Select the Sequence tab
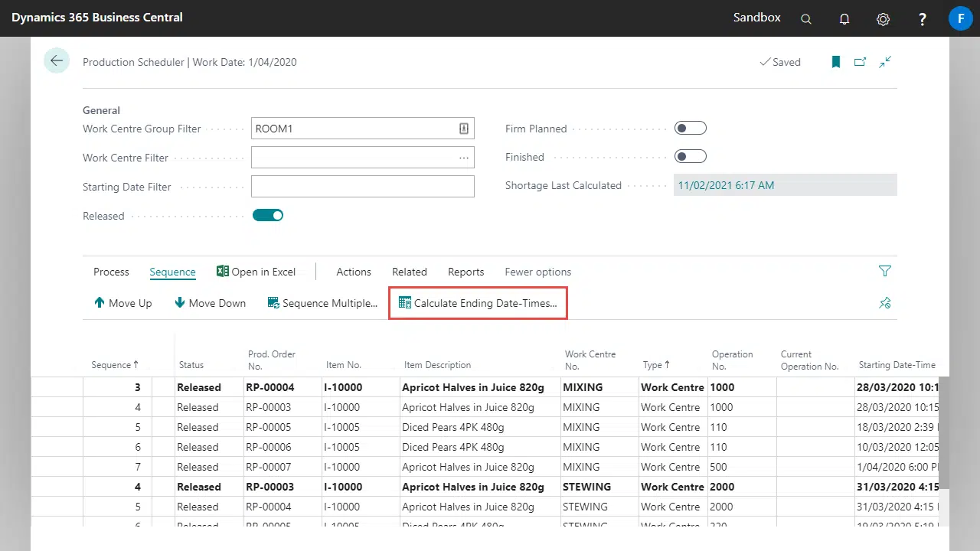This screenshot has width=980, height=551. tap(172, 272)
